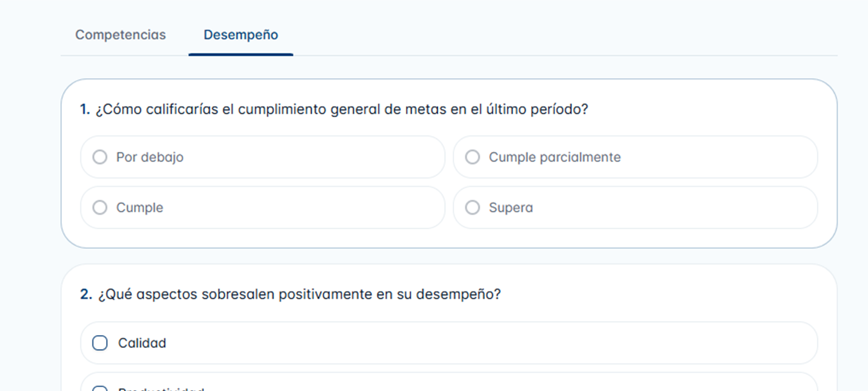Switch to the Competencias tab
Image resolution: width=868 pixels, height=391 pixels.
120,35
